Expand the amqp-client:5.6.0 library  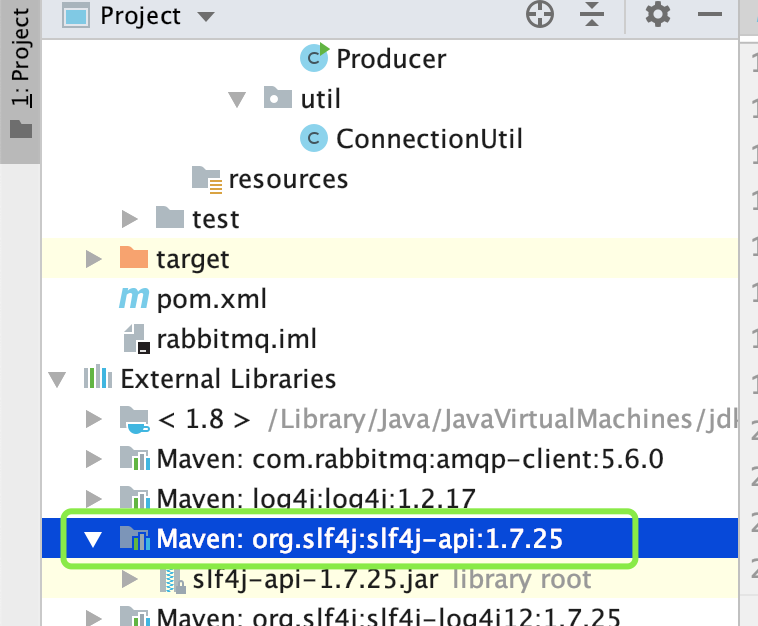94,459
